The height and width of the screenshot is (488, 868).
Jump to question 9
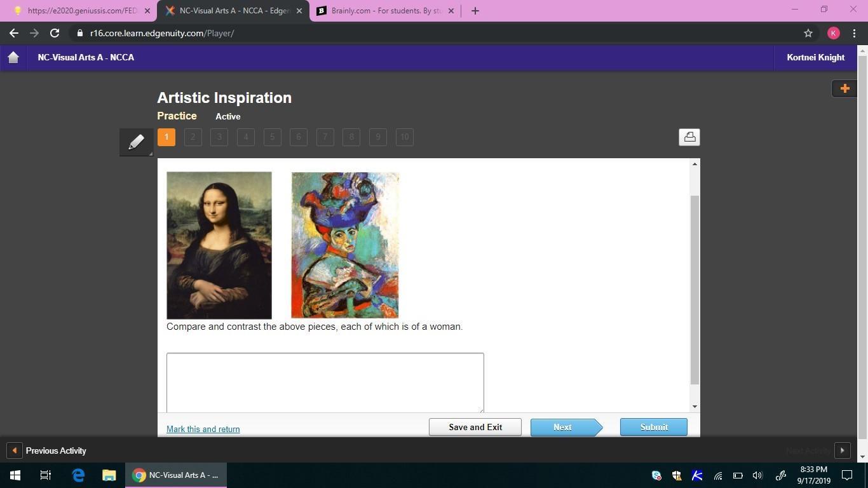pos(378,137)
